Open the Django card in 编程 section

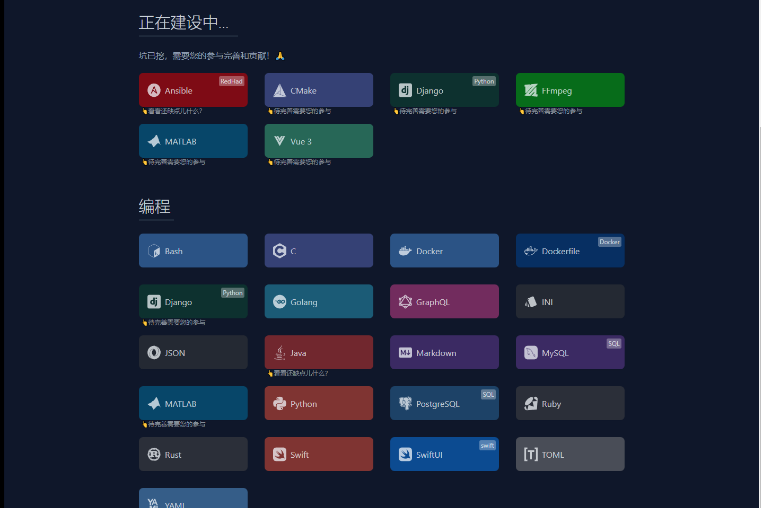coord(193,301)
